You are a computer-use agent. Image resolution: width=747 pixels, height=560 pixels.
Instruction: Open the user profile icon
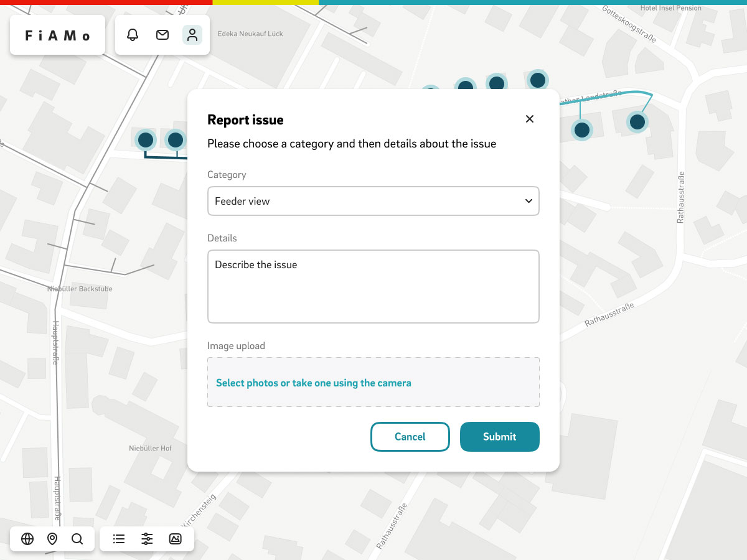click(x=192, y=35)
